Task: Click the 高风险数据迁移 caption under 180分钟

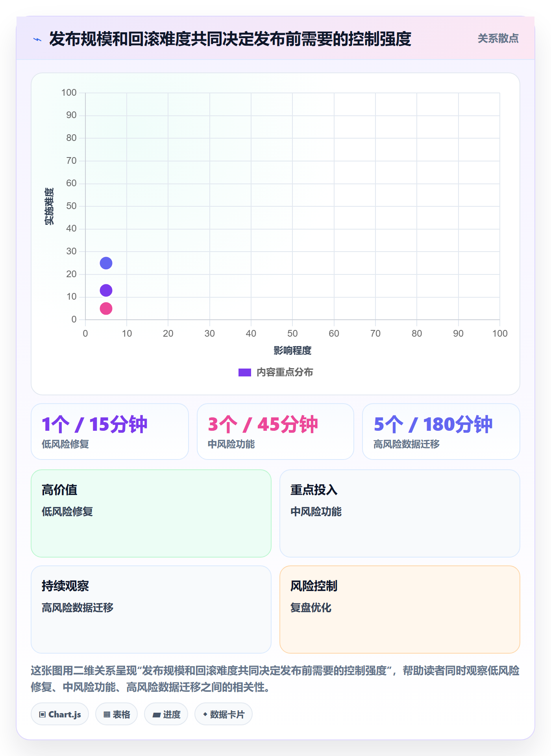Action: (407, 444)
